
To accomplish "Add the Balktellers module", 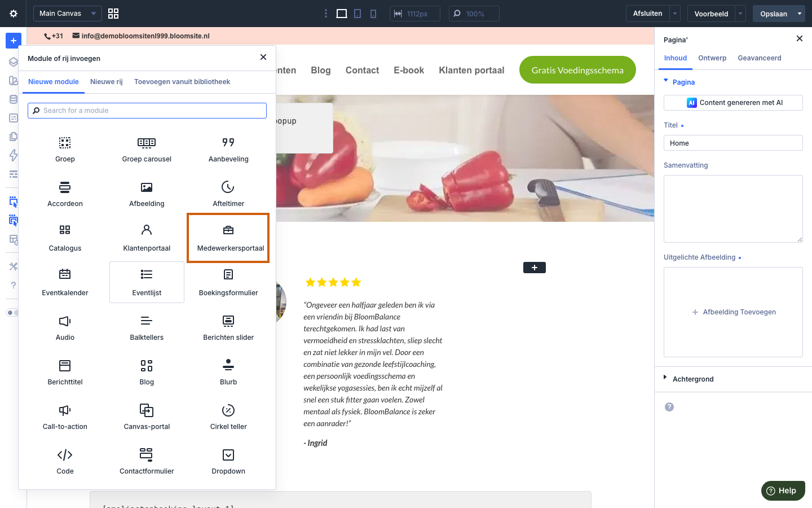I will pos(147,327).
